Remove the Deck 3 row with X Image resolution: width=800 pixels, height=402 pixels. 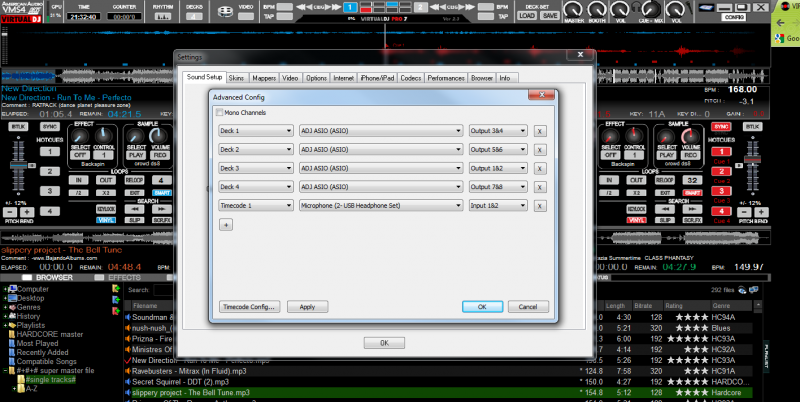pos(540,169)
